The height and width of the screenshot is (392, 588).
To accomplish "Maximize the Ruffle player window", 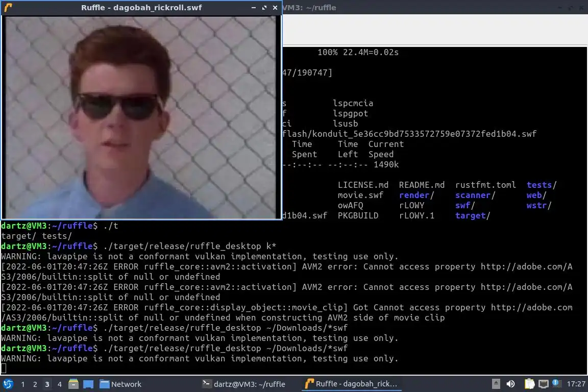I will pos(264,8).
